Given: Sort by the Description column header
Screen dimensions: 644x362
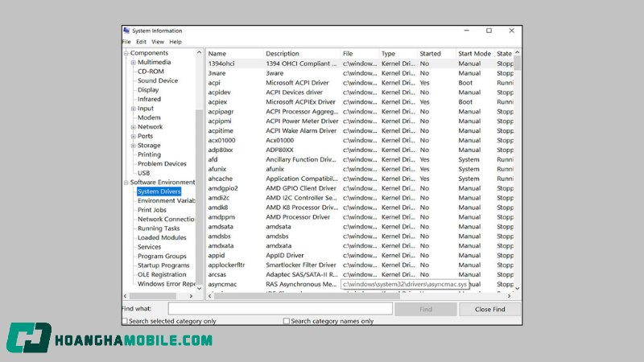Looking at the screenshot, I should (301, 54).
